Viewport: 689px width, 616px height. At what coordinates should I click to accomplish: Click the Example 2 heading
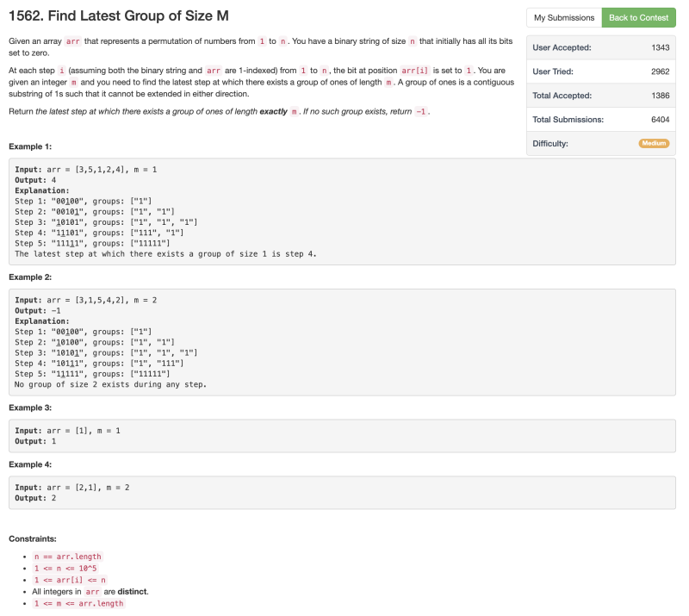[x=30, y=277]
